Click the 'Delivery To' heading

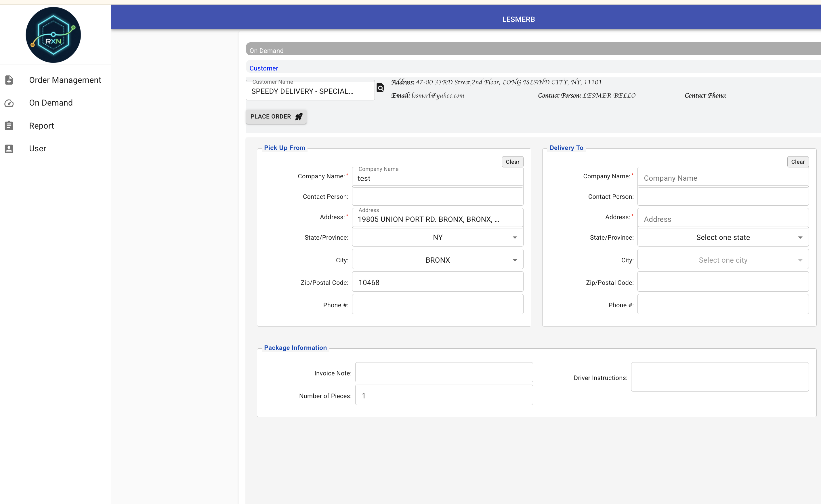coord(566,148)
